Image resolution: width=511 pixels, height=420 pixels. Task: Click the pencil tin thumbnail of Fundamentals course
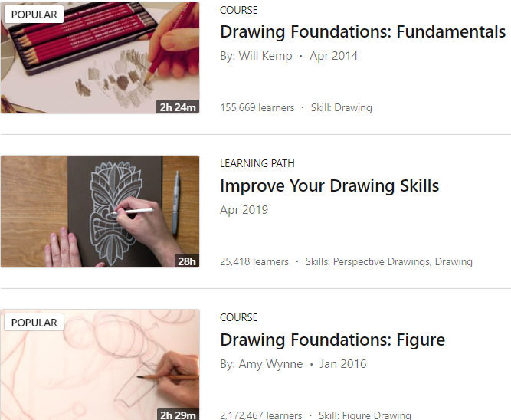[100, 58]
